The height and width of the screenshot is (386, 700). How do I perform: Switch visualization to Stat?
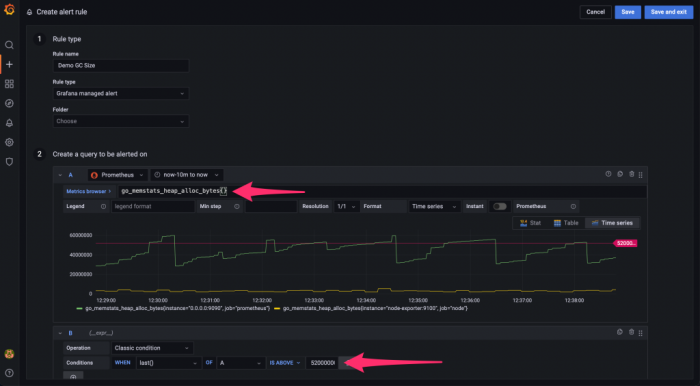coord(530,223)
